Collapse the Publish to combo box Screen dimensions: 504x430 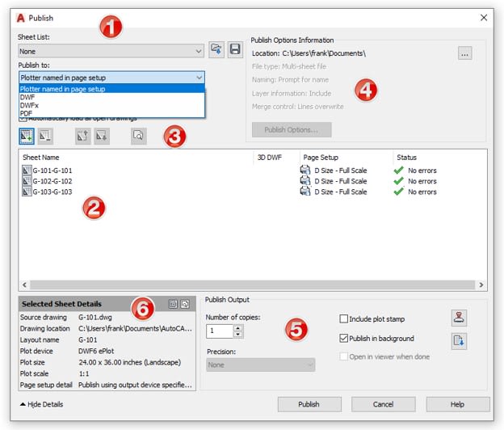point(111,78)
